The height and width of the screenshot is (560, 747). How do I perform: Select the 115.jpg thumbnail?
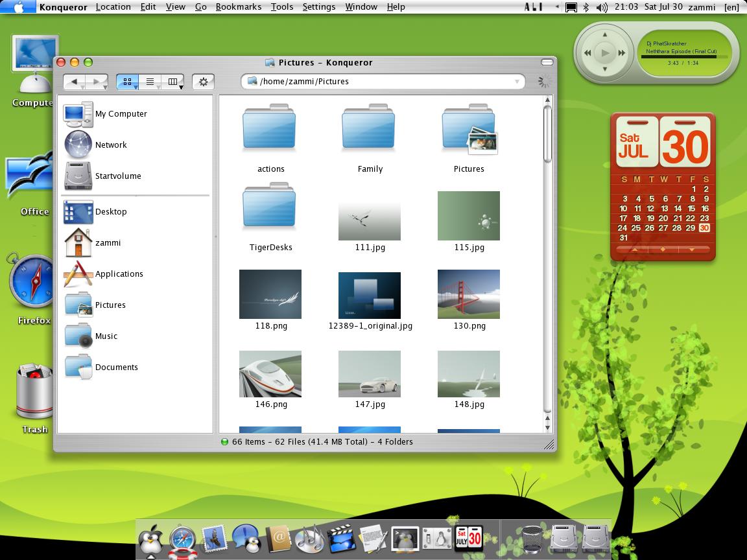[469, 216]
